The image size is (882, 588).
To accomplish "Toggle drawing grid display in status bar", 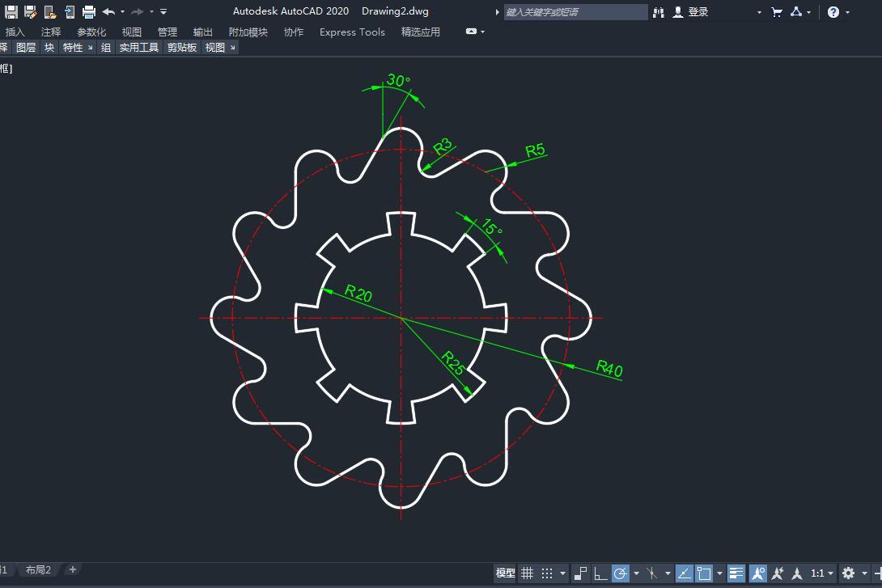I will click(x=527, y=573).
